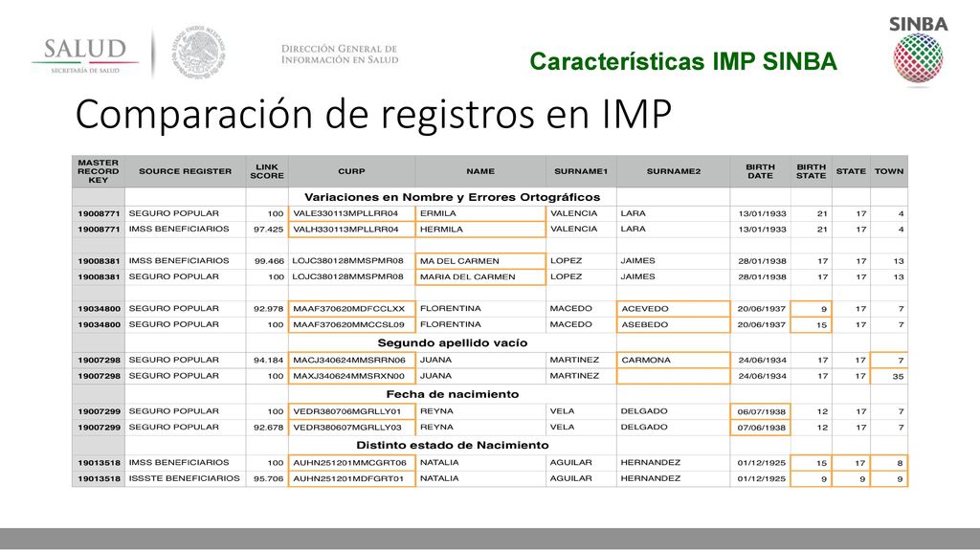
Task: Click link score 97.425
Action: (x=268, y=230)
